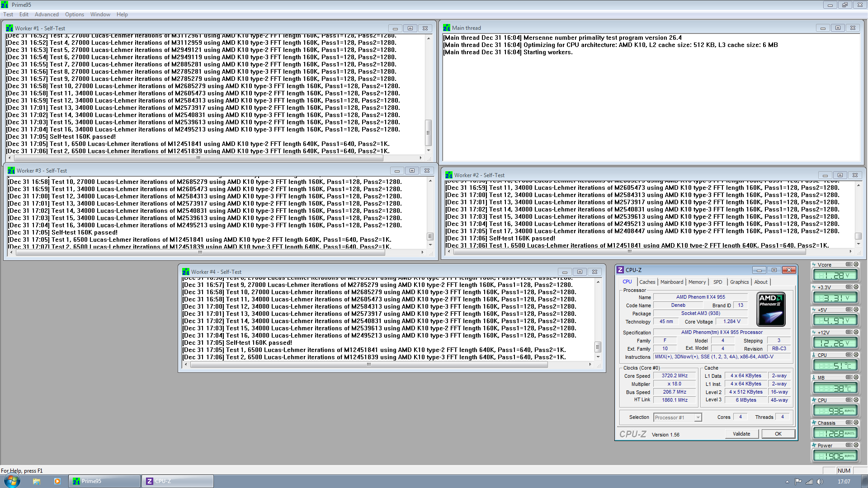Switch to the Caches tab in CPU-Z
The height and width of the screenshot is (488, 868).
pos(647,282)
